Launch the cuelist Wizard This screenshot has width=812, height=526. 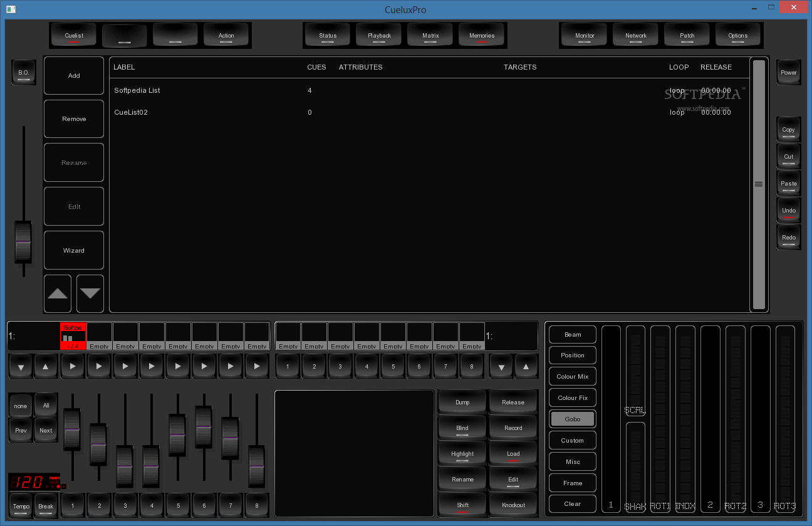click(74, 250)
